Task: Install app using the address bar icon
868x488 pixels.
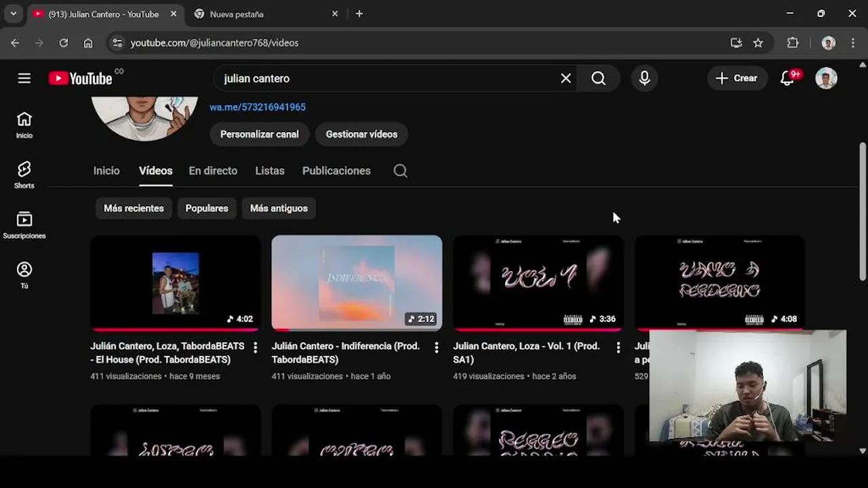Action: click(x=736, y=43)
